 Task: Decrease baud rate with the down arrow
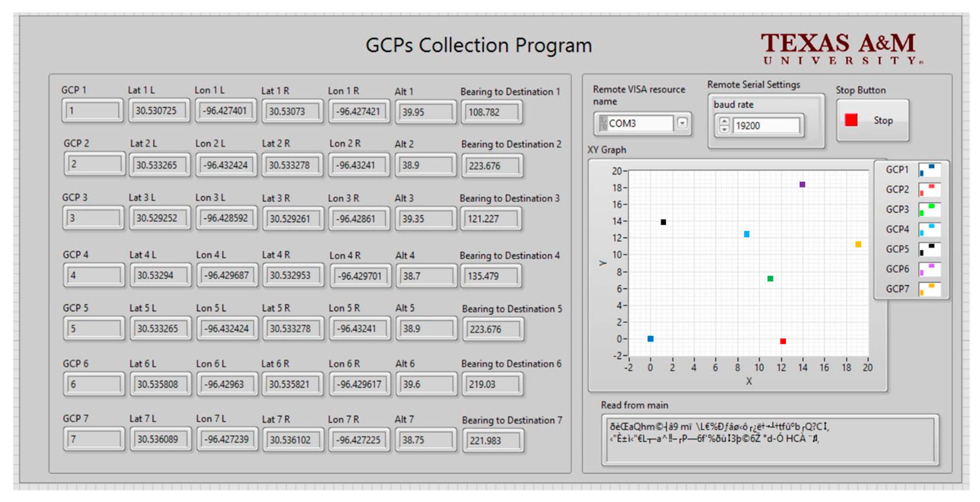point(724,130)
